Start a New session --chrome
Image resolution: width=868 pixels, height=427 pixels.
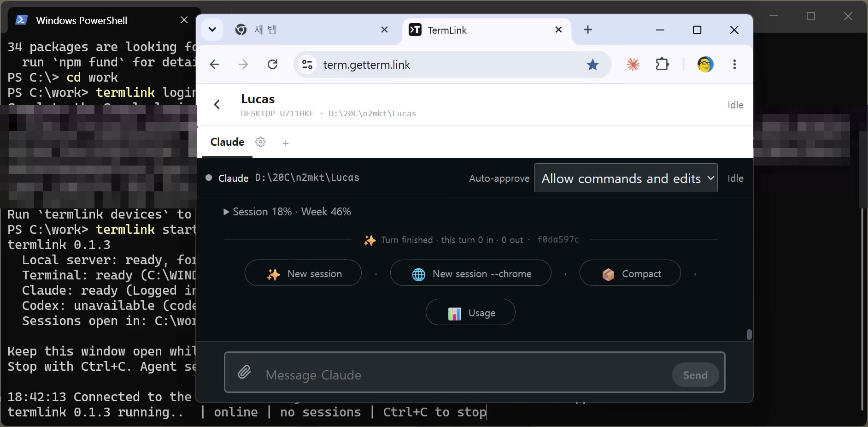point(470,273)
